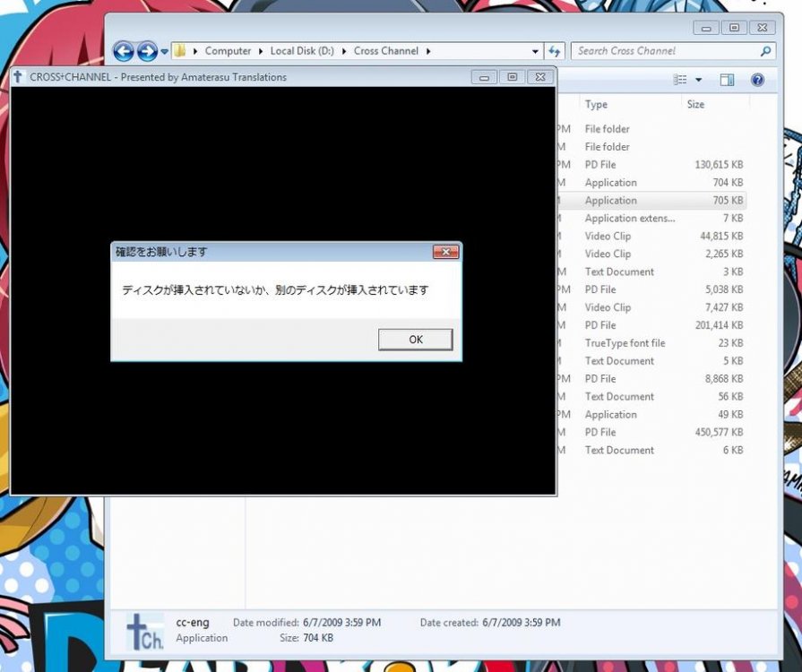Open the views dropdown arrow next to the view icon
The width and height of the screenshot is (802, 672).
699,80
